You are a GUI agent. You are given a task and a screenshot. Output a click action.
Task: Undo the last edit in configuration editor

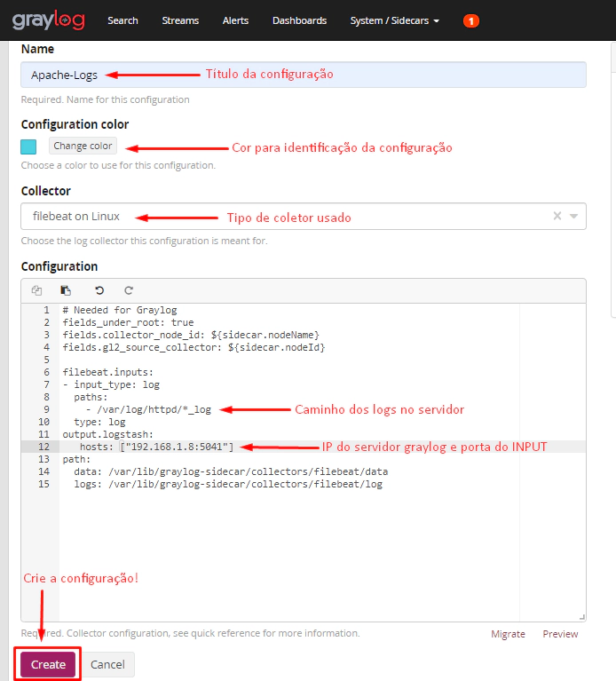click(99, 290)
